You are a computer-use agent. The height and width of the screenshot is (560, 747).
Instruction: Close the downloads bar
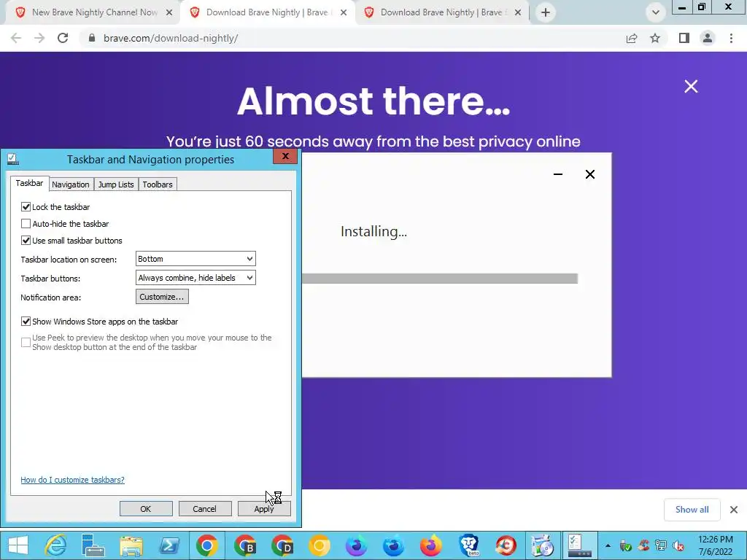coord(734,510)
